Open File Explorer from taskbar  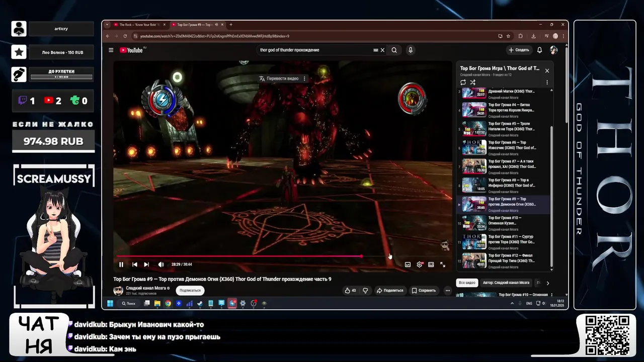pos(157,303)
